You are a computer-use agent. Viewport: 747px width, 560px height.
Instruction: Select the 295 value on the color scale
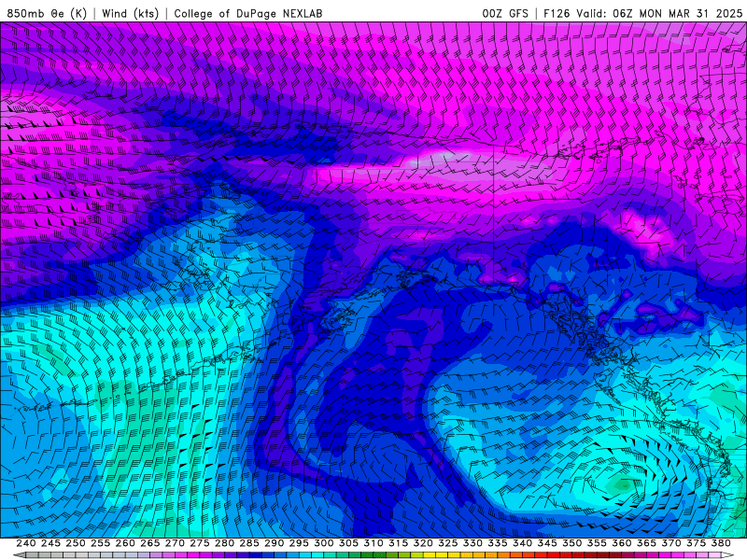pos(299,543)
